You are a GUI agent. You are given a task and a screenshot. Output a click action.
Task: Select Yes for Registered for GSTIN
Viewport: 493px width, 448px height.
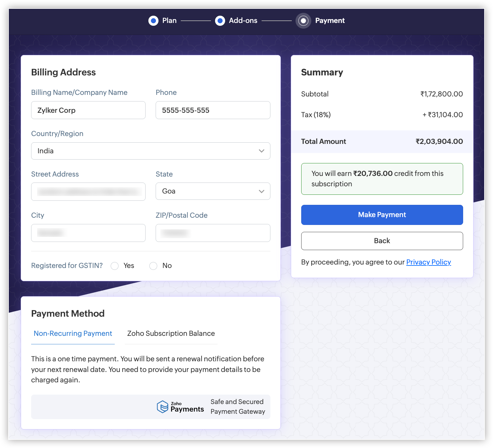115,266
